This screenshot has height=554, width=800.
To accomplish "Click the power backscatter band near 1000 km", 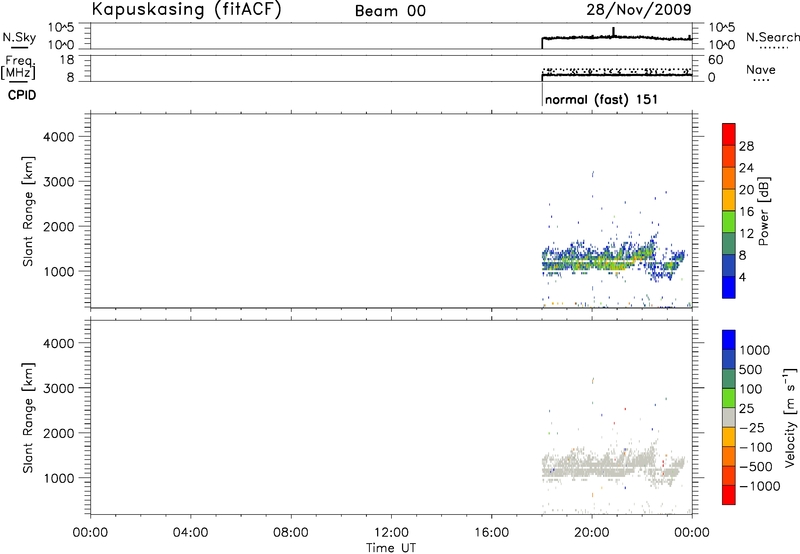I will [x=612, y=260].
